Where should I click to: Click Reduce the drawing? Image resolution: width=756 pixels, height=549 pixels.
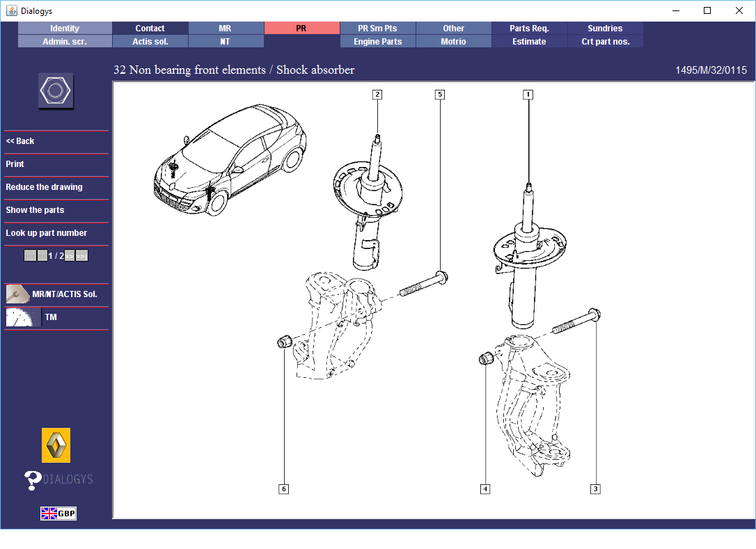(x=44, y=187)
